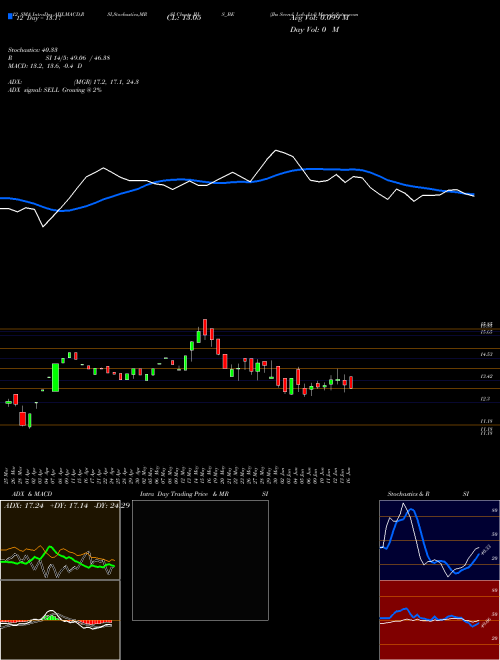Open the navy Stochastics chart panel

point(439,540)
